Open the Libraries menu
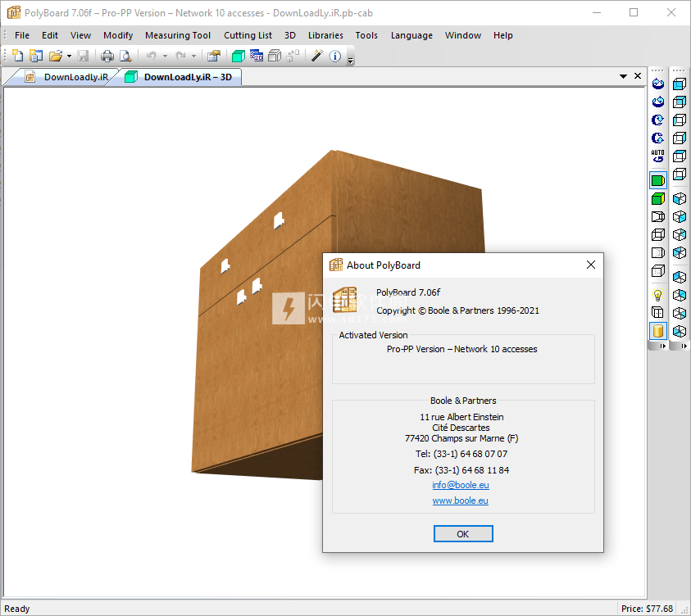The height and width of the screenshot is (616, 691). pyautogui.click(x=325, y=35)
